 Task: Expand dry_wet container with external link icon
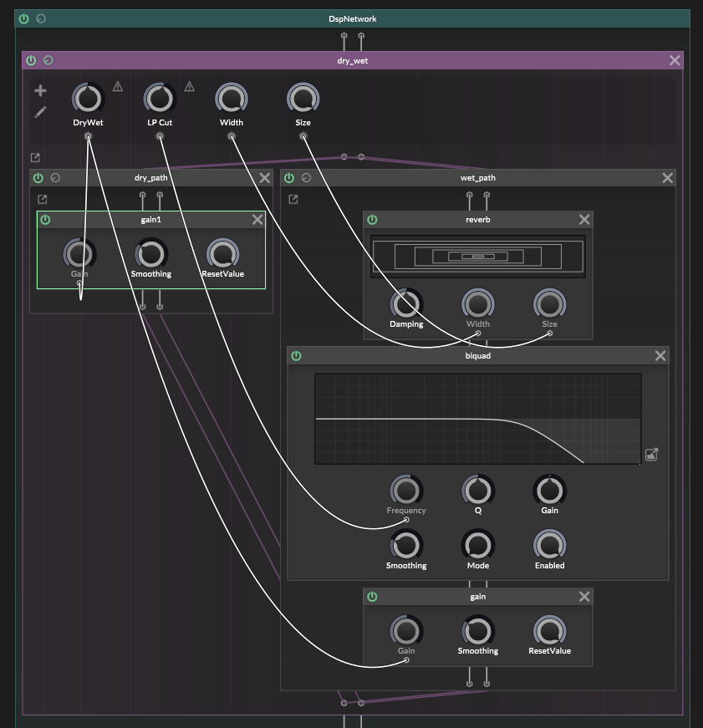coord(35,158)
